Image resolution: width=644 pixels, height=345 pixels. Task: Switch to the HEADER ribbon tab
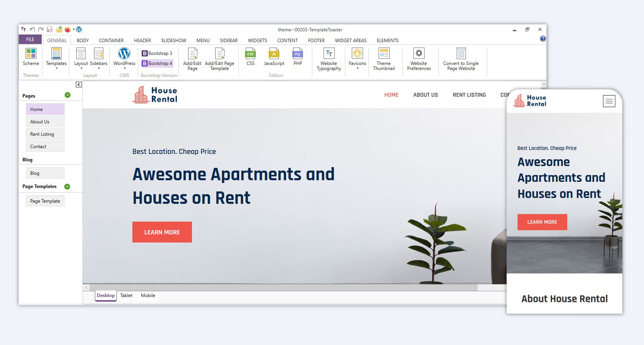pyautogui.click(x=142, y=40)
